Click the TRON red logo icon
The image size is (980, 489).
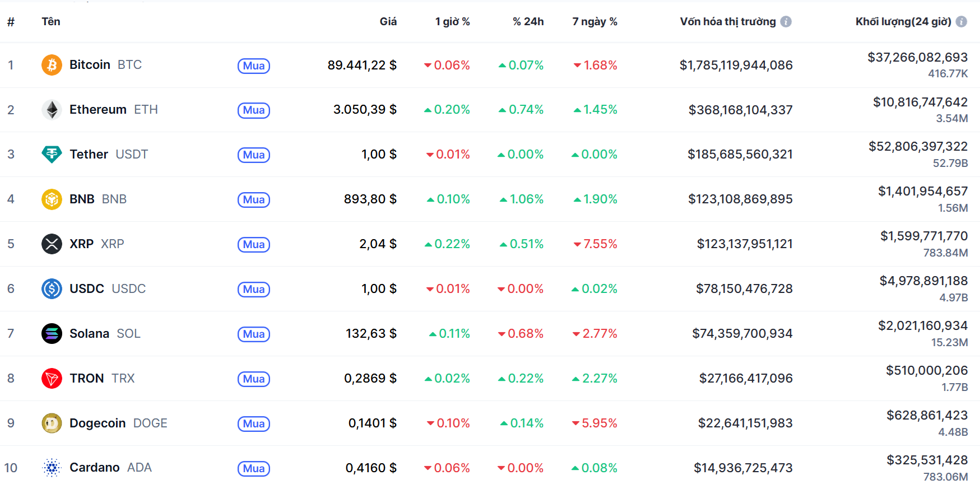point(52,378)
